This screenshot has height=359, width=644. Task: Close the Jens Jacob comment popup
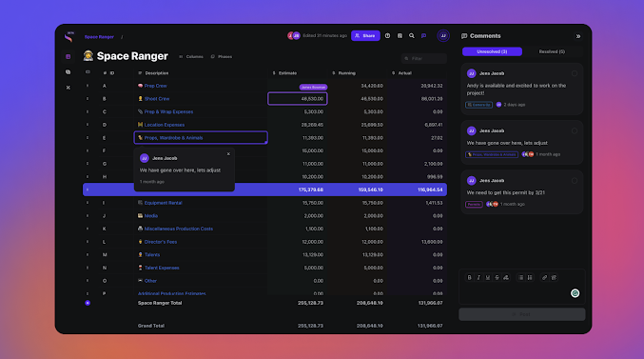[x=228, y=154]
